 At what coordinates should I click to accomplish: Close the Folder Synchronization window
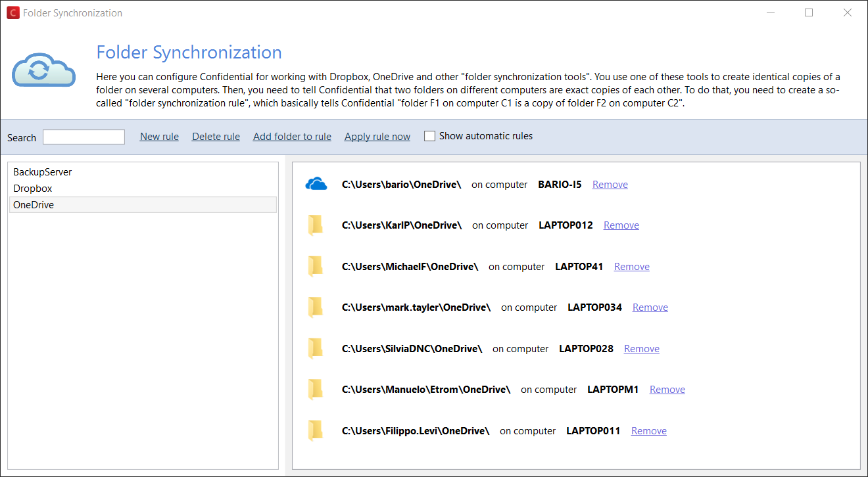(848, 12)
